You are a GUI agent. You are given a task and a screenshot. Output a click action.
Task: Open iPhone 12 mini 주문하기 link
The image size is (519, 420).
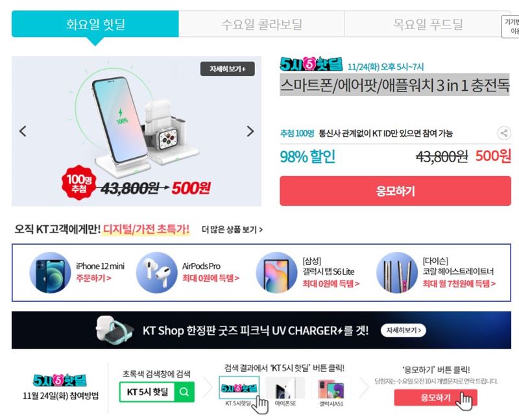coord(93,278)
